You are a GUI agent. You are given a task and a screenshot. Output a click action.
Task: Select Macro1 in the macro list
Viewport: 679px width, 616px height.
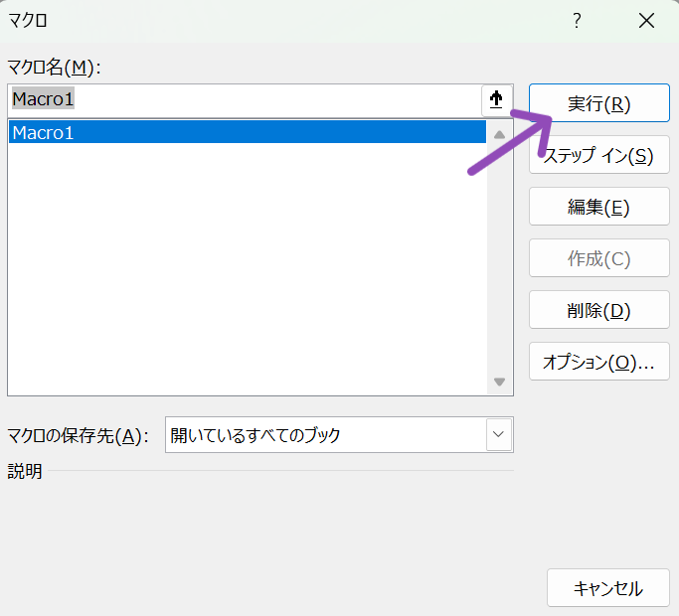click(248, 132)
